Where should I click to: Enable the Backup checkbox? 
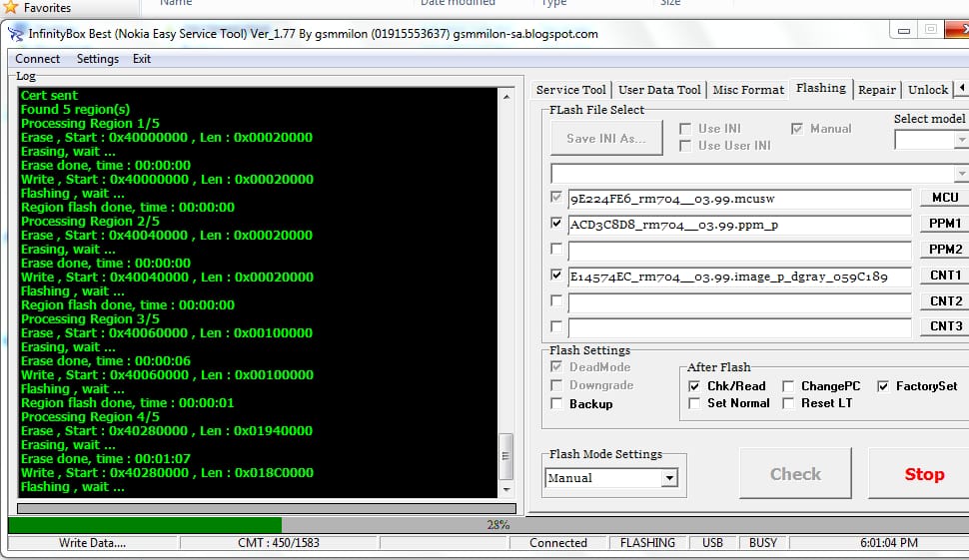(x=556, y=404)
